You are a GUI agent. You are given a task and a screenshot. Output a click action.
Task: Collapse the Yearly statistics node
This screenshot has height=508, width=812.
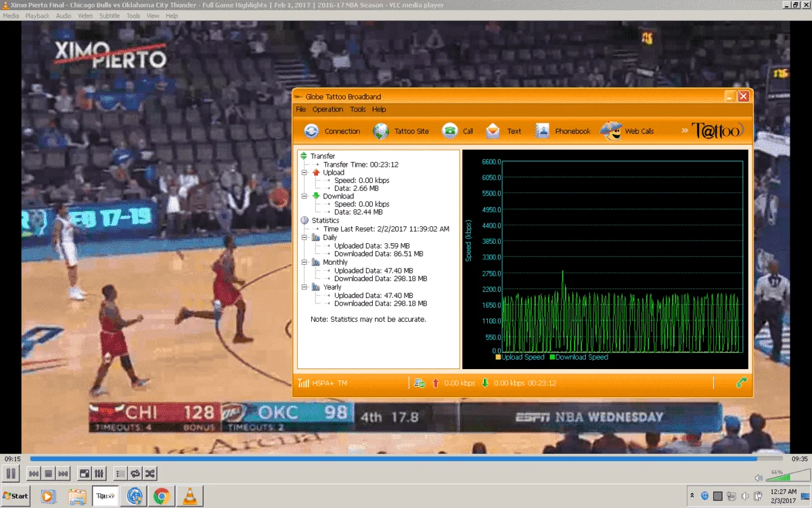click(304, 287)
